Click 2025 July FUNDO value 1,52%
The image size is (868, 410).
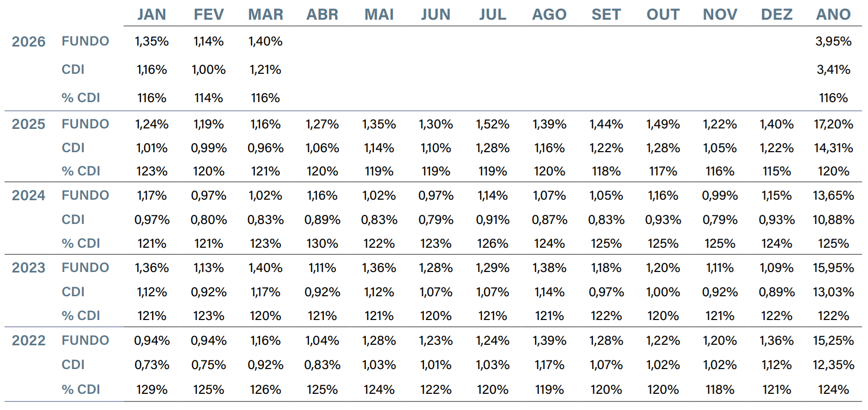(x=493, y=124)
